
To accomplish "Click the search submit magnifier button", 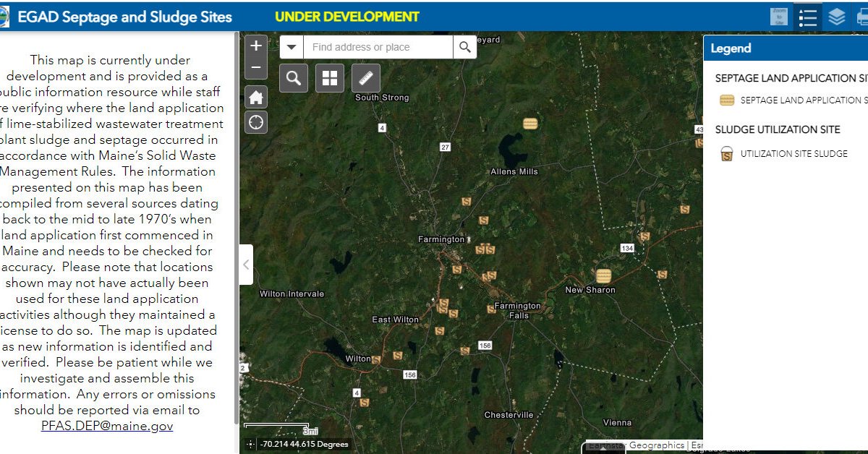I will pyautogui.click(x=464, y=47).
